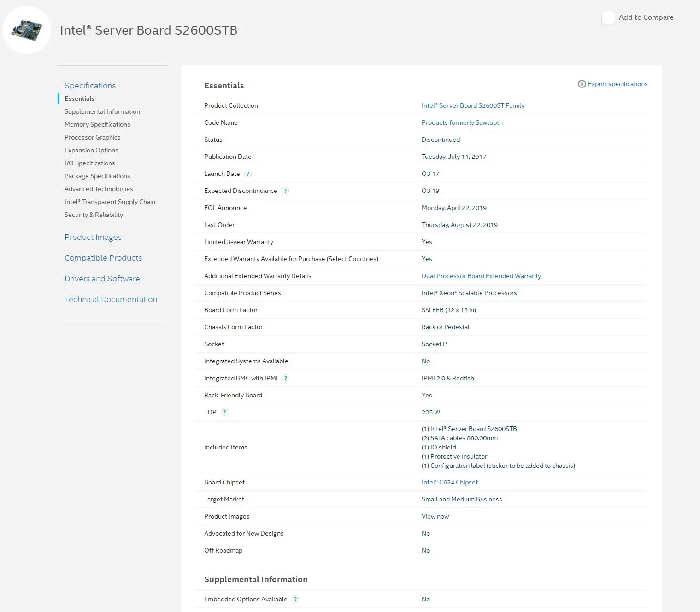Screen dimensions: 700x612
Task: Select Compatible Products in the sidebar
Action: point(103,258)
